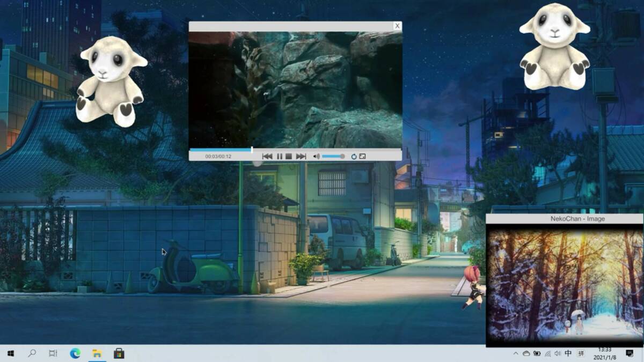Open Task View from taskbar
644x362 pixels.
[x=53, y=353]
